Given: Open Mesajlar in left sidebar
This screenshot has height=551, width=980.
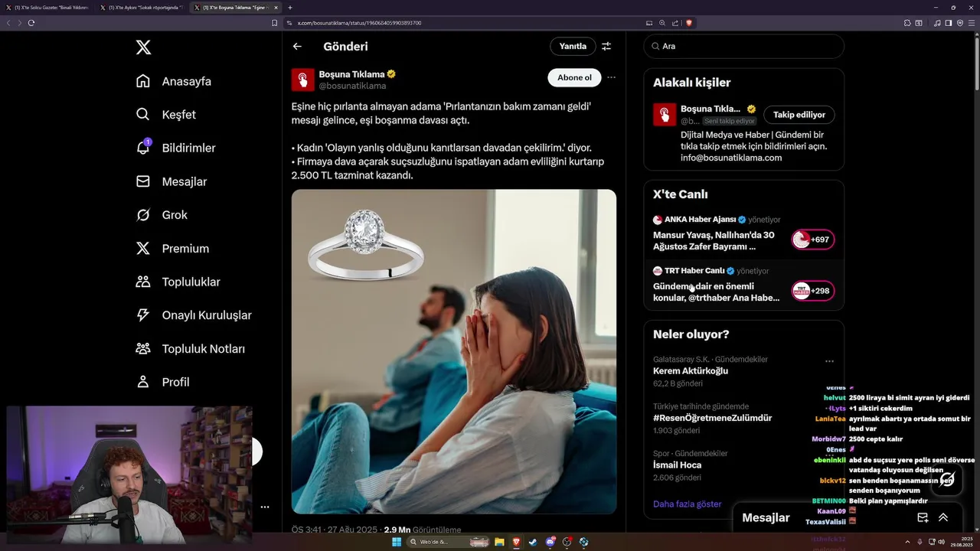Looking at the screenshot, I should [x=171, y=181].
